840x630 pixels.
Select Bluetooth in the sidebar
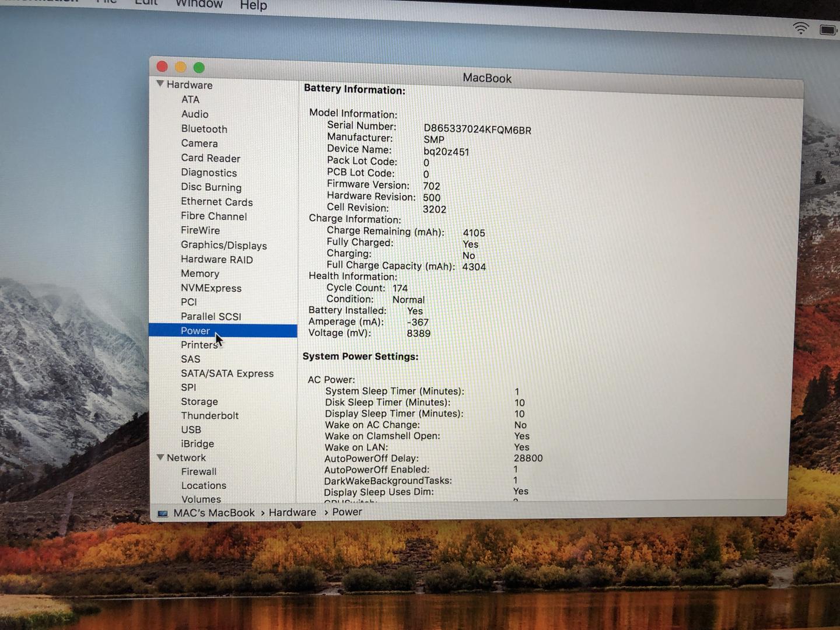click(204, 129)
